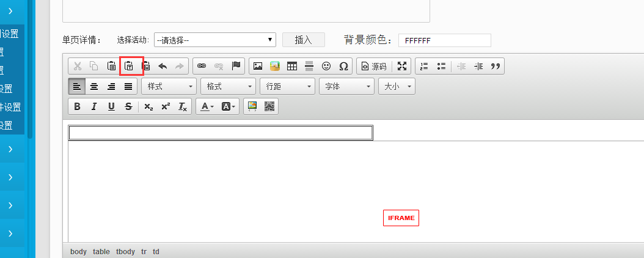Toggle center text alignment
Image resolution: width=644 pixels, height=258 pixels.
click(94, 86)
